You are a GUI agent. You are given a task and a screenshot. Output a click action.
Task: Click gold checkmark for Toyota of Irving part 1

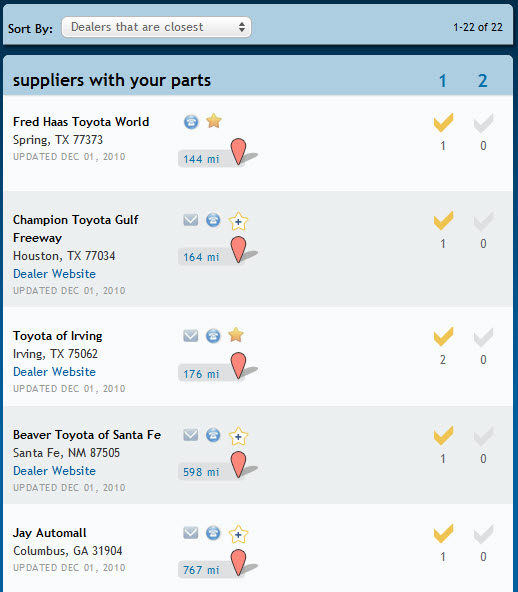coord(443,337)
